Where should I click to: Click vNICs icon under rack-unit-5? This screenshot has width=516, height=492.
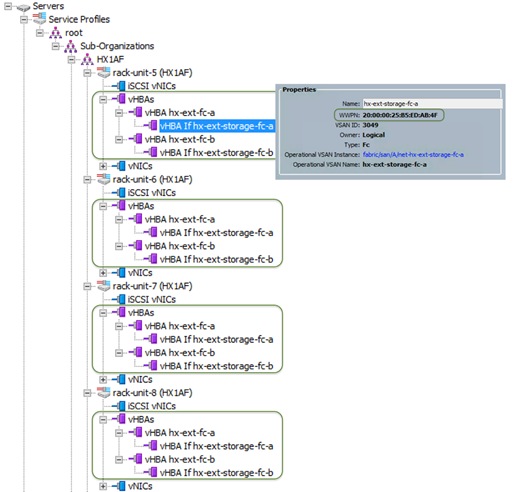coord(119,166)
